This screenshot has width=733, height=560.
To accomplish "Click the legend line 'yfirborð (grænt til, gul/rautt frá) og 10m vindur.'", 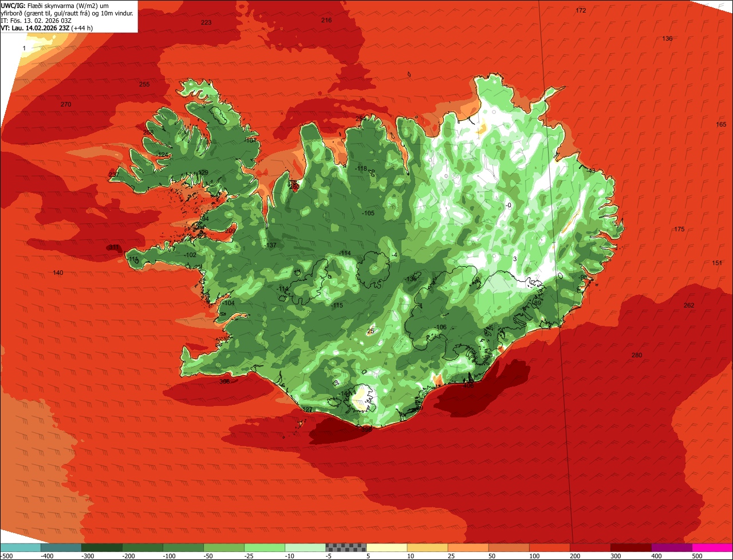I will point(67,13).
